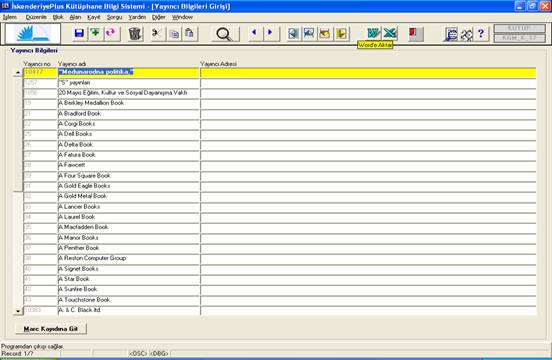Select A. & C. Black ltd. row
The height and width of the screenshot is (360, 552).
(x=128, y=310)
